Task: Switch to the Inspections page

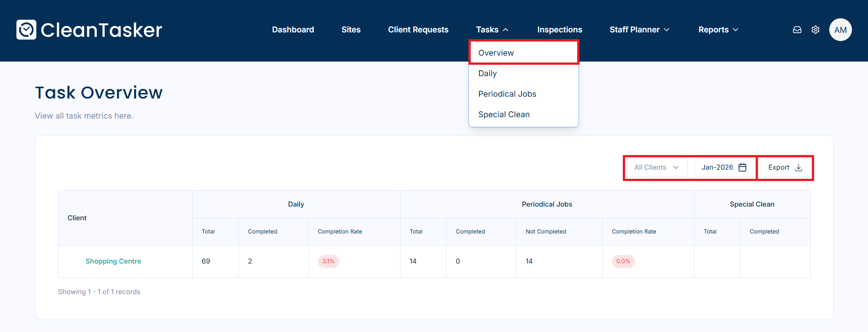Action: 559,30
